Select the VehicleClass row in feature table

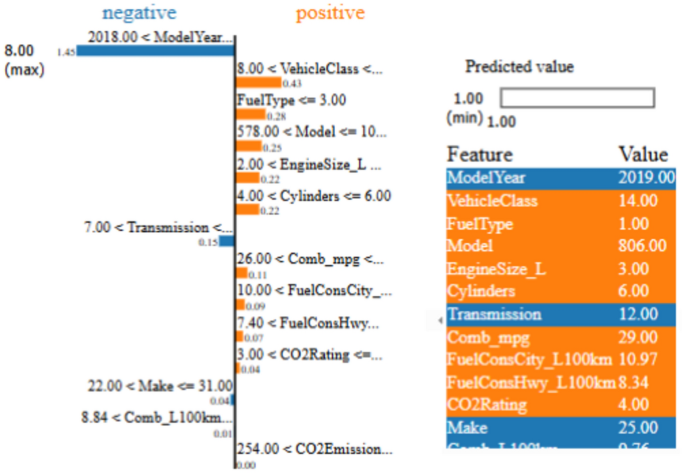point(561,200)
